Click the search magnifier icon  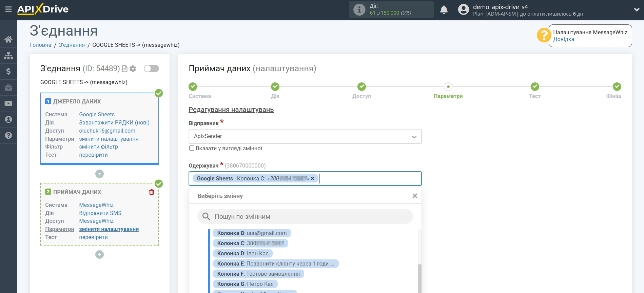click(x=206, y=216)
